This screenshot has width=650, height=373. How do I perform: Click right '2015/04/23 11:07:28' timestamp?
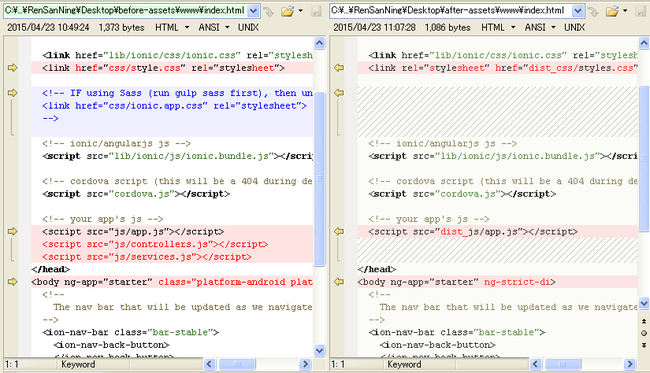[374, 27]
